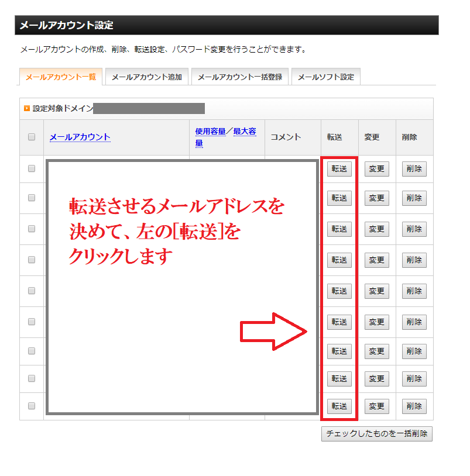The height and width of the screenshot is (476, 470).
Task: Click the 転送 button in the sixth row
Action: click(339, 322)
